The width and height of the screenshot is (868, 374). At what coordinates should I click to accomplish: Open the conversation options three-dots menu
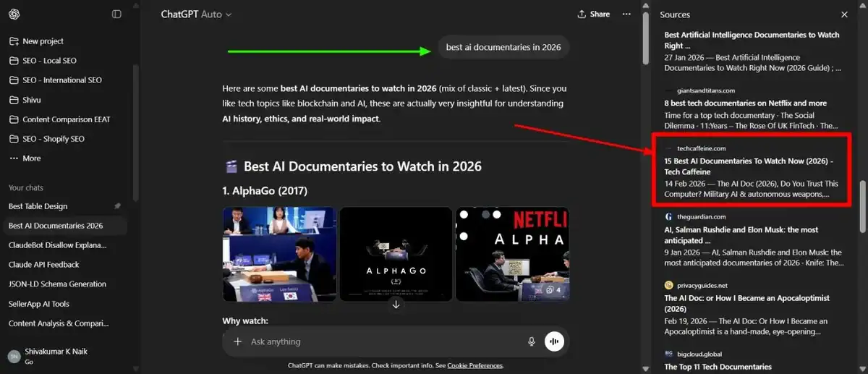[626, 14]
